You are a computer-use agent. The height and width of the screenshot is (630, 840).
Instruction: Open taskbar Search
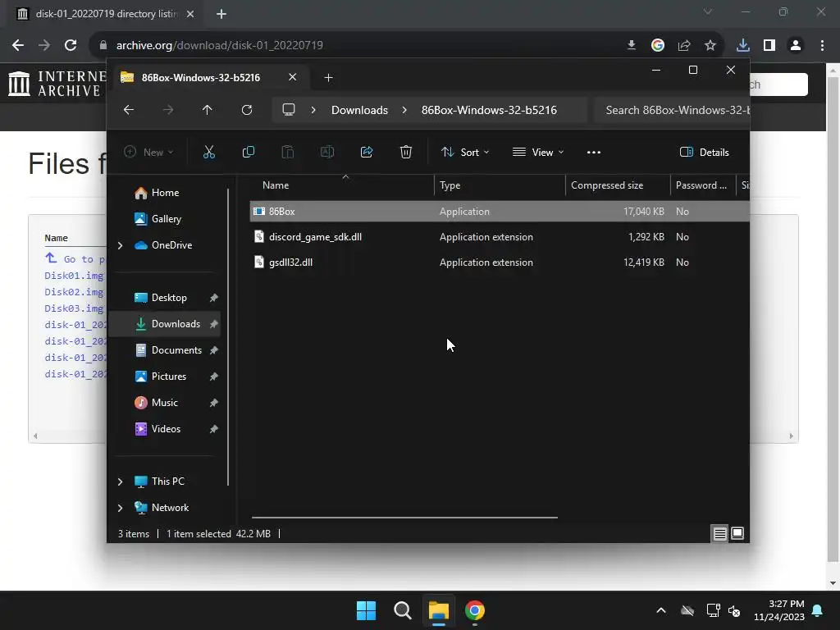pyautogui.click(x=402, y=610)
